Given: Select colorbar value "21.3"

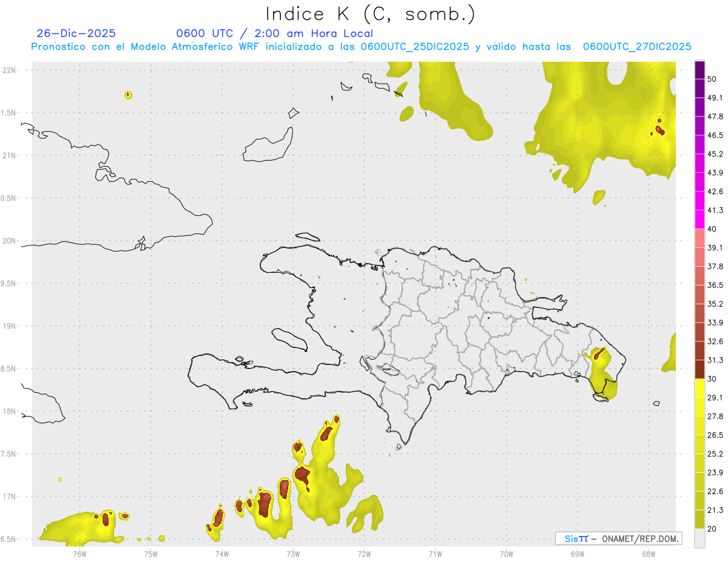Looking at the screenshot, I should pos(715,510).
